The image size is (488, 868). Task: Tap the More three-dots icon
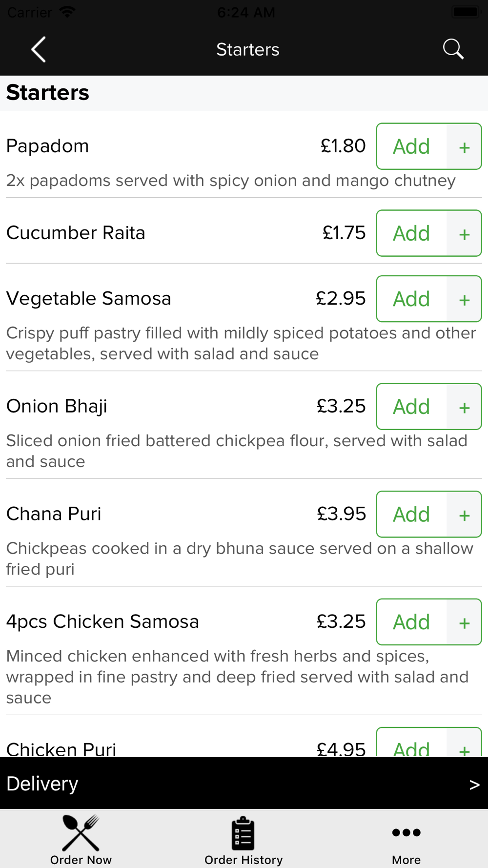tap(407, 832)
